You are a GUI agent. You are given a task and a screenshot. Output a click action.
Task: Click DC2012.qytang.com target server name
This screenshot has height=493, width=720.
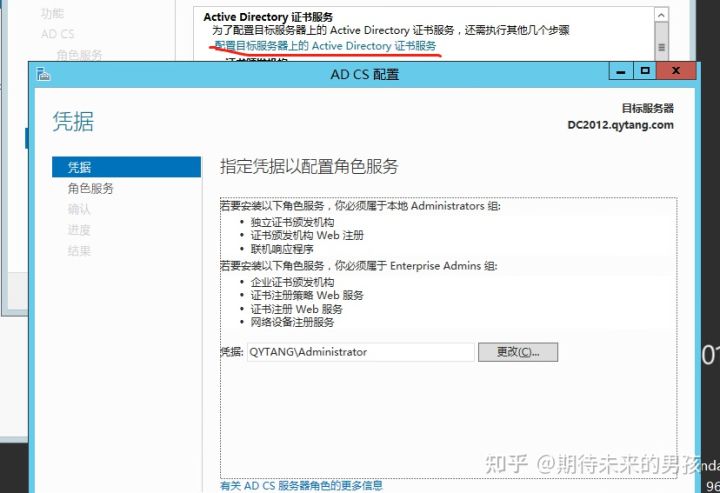(620, 125)
